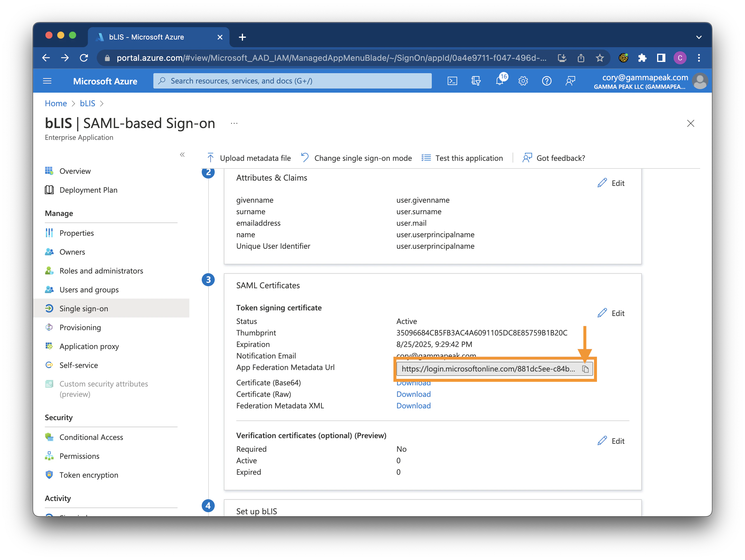Open the Cloud Shell terminal icon
This screenshot has height=560, width=745.
click(x=453, y=81)
